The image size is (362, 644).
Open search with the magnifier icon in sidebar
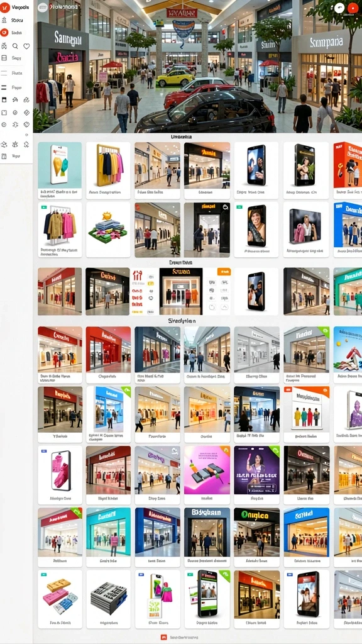(x=15, y=47)
